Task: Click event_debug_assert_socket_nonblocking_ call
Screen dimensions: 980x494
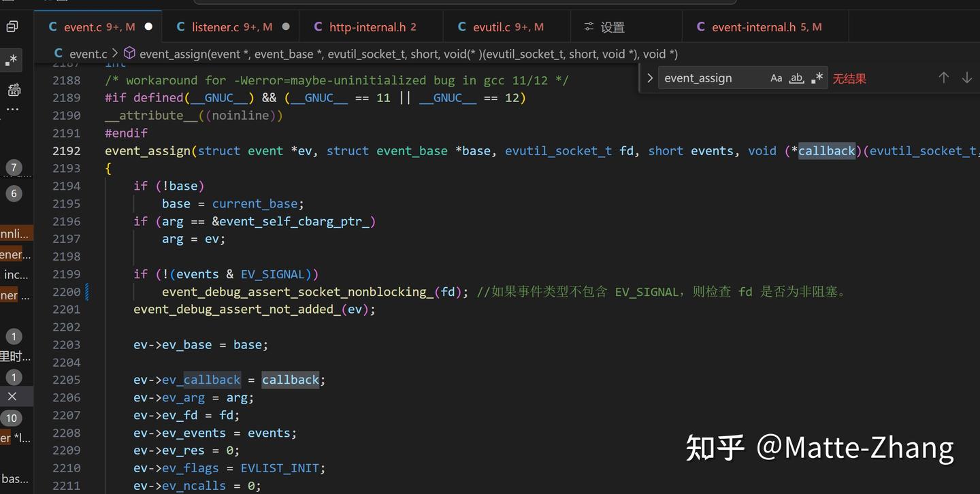Action: pos(297,292)
